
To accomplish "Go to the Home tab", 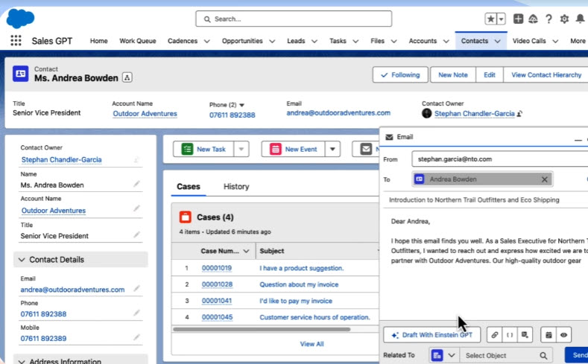I will [98, 41].
